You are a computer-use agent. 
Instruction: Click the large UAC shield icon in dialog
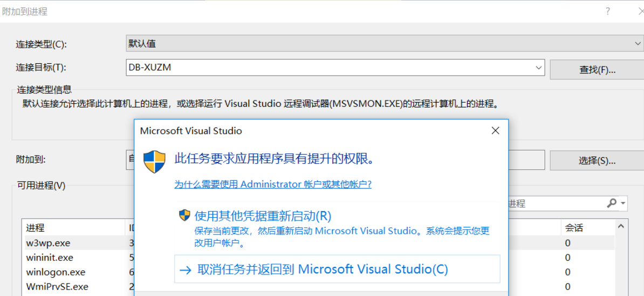click(x=154, y=161)
